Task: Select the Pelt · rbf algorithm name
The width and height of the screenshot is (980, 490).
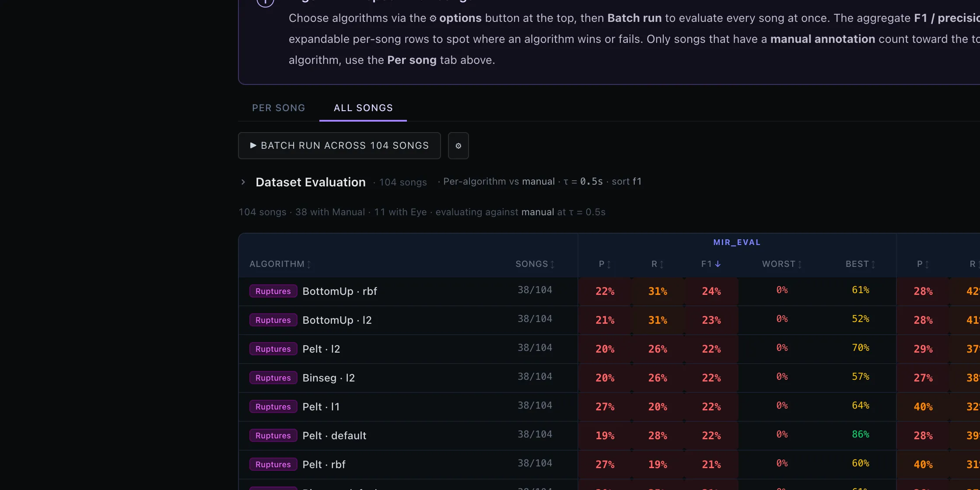Action: pos(324,465)
